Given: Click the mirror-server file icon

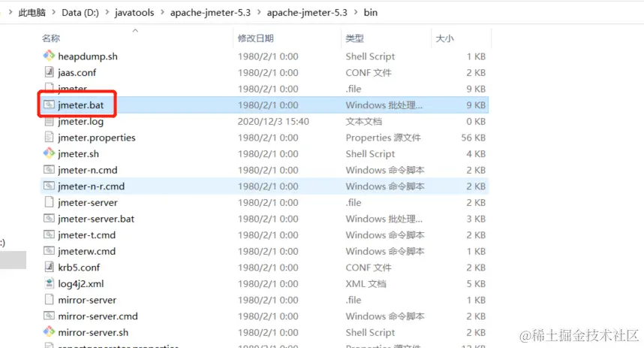Looking at the screenshot, I should tap(49, 299).
